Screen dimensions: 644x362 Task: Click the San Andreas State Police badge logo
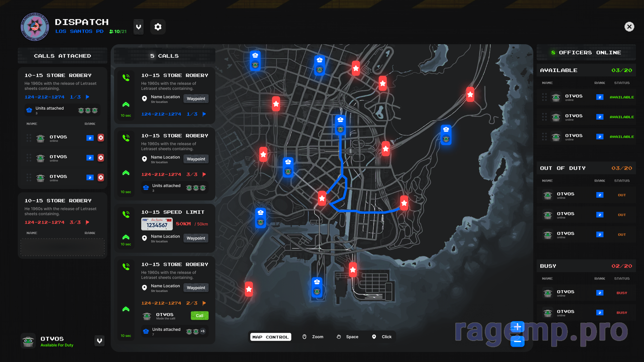35,27
